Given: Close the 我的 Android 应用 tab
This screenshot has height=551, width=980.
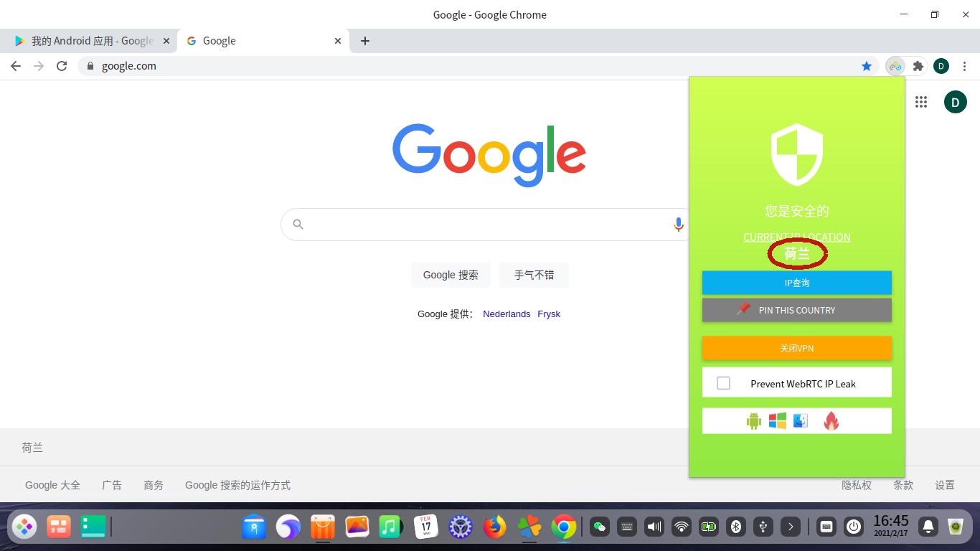Looking at the screenshot, I should (166, 41).
